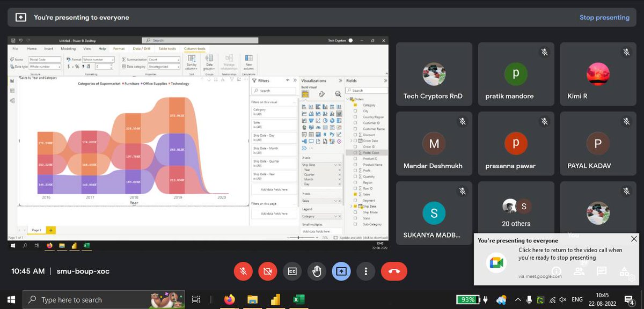
Task: Click Stop presenting link
Action: (604, 17)
